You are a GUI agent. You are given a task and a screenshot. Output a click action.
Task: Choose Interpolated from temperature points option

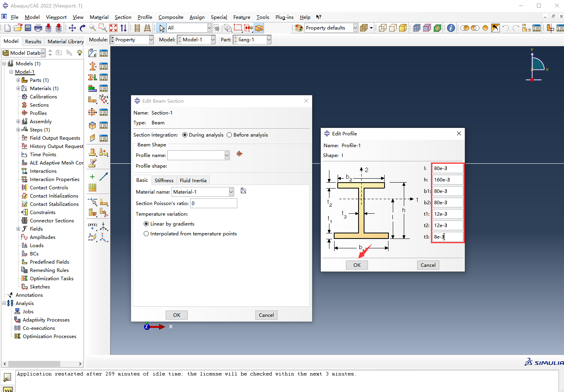pos(146,234)
